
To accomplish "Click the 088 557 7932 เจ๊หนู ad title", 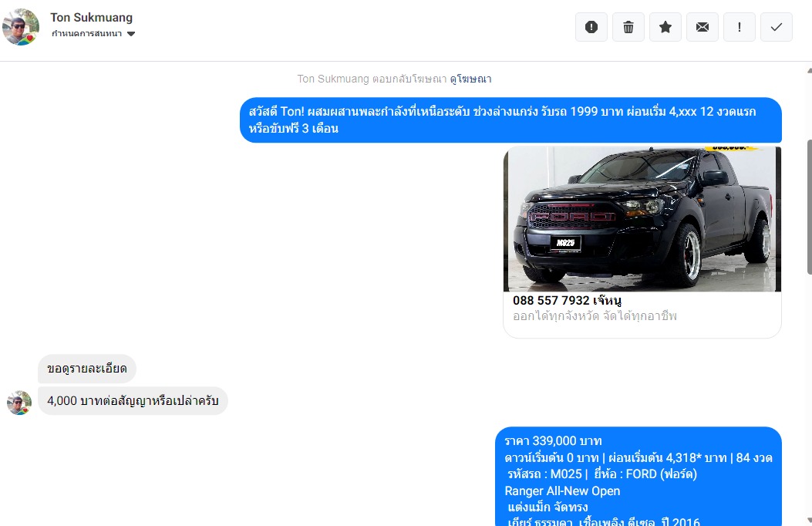I will 567,300.
